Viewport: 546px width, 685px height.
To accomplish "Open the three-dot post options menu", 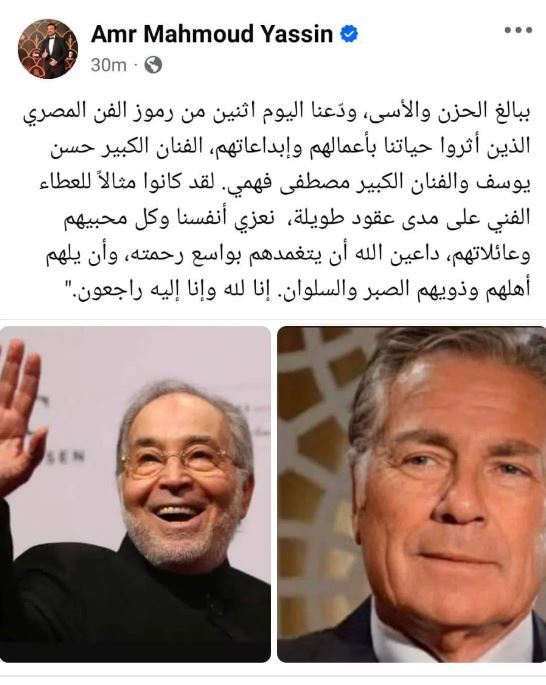I will click(518, 30).
